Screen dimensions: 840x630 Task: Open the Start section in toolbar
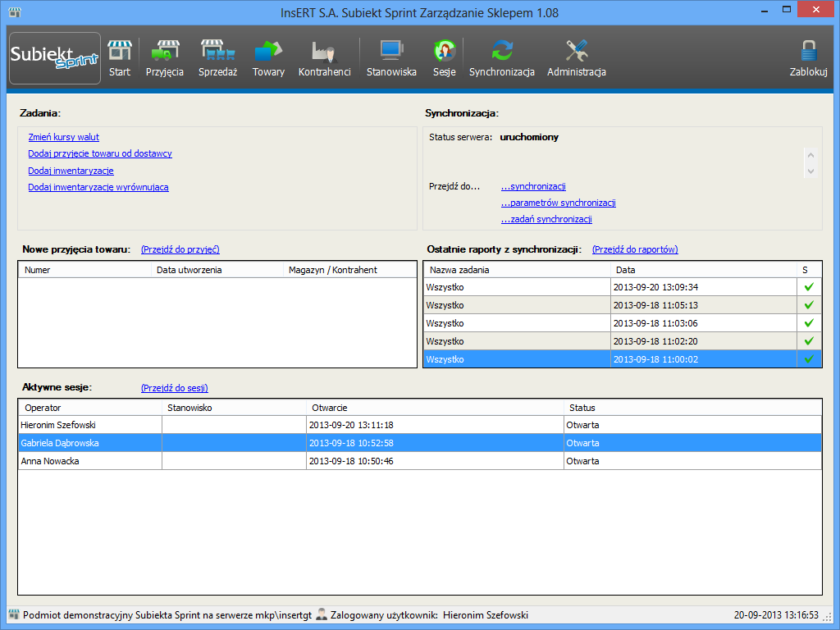click(120, 58)
